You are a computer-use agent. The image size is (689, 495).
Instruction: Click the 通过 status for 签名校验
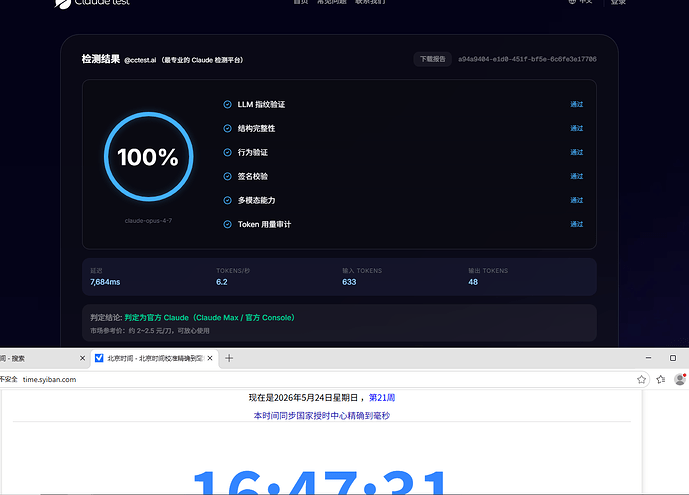pyautogui.click(x=577, y=176)
